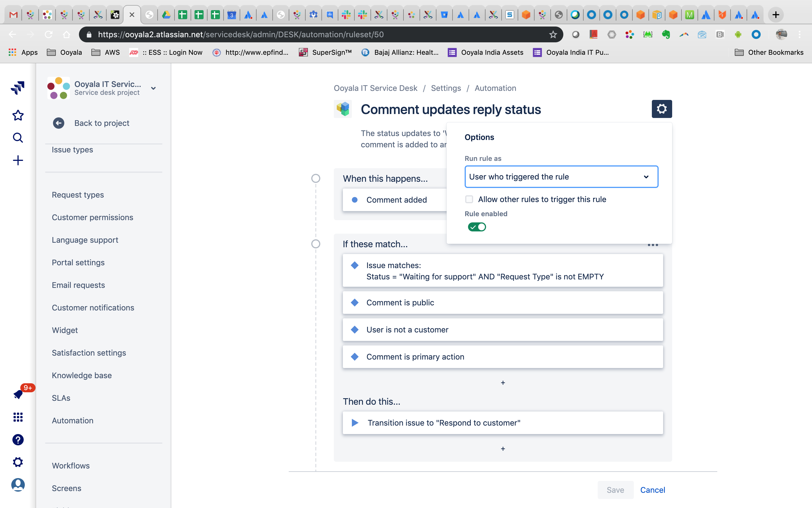Toggle the Rule enabled switch

tap(477, 227)
